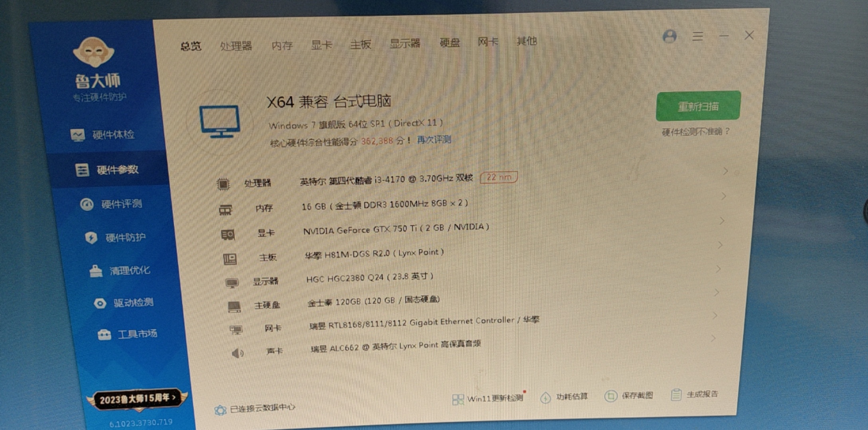Click the desktop computer monitor icon
The height and width of the screenshot is (430, 868).
pos(220,121)
